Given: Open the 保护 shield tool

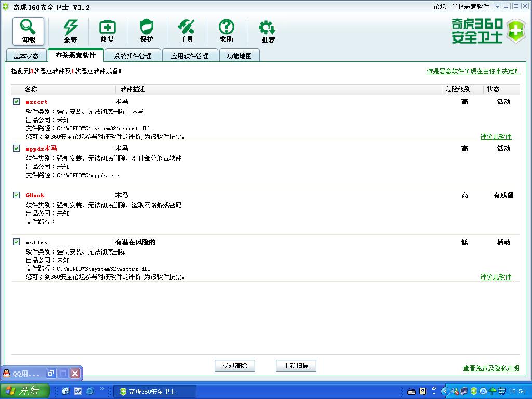Looking at the screenshot, I should pos(147,31).
